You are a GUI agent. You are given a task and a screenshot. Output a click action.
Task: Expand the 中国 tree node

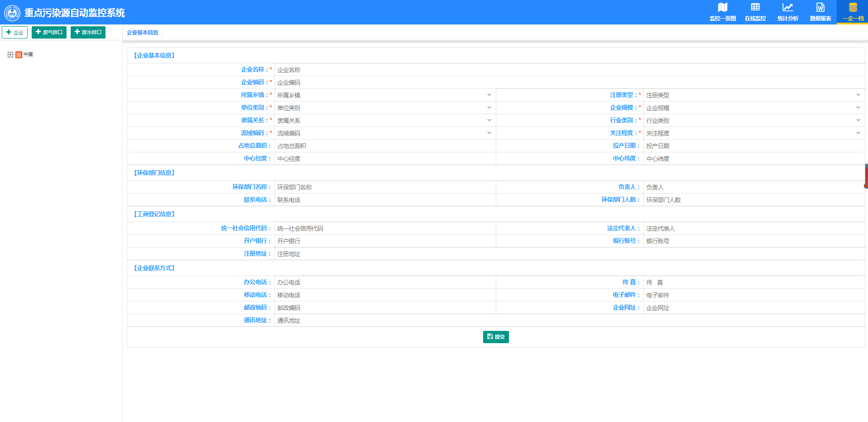pyautogui.click(x=11, y=54)
